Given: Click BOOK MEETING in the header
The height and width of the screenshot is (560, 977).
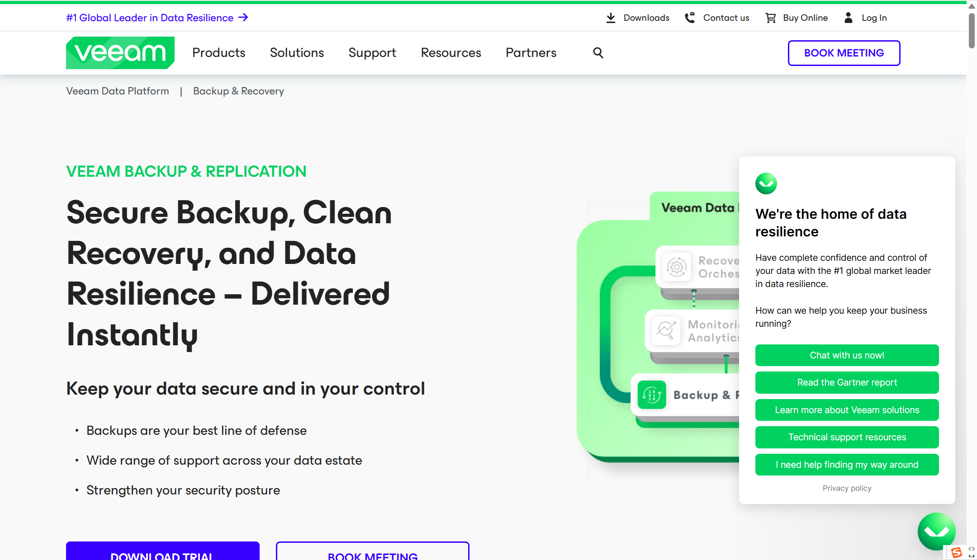Looking at the screenshot, I should click(x=844, y=53).
